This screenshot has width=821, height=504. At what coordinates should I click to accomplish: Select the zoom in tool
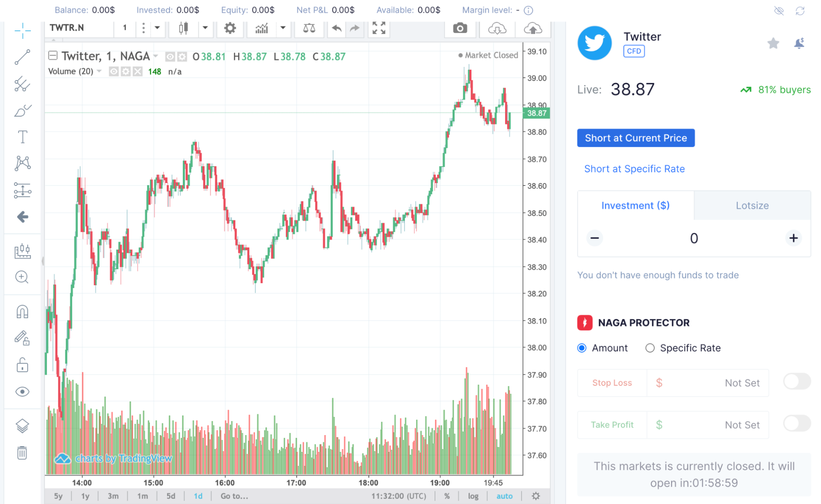click(22, 277)
